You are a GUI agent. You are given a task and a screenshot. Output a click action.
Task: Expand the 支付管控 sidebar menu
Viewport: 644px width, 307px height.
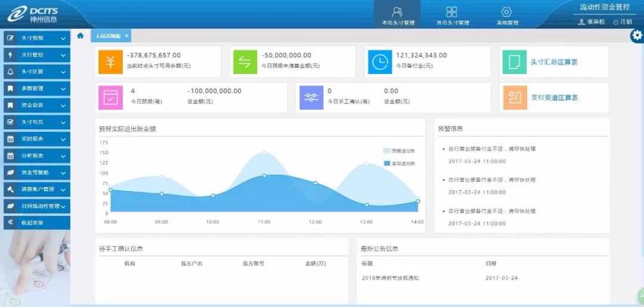click(36, 55)
